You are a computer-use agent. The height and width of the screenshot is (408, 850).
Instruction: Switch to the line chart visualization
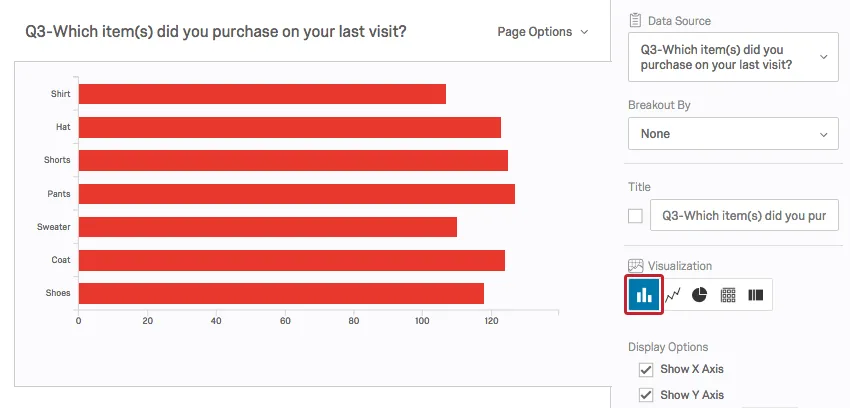672,295
